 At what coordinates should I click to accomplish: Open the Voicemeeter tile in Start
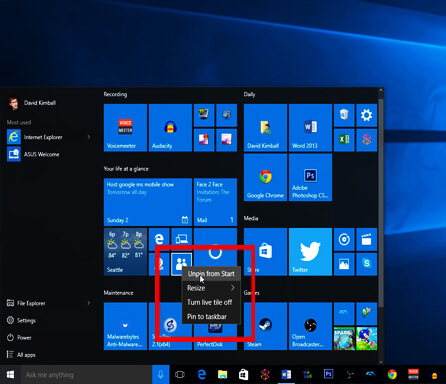(x=125, y=128)
